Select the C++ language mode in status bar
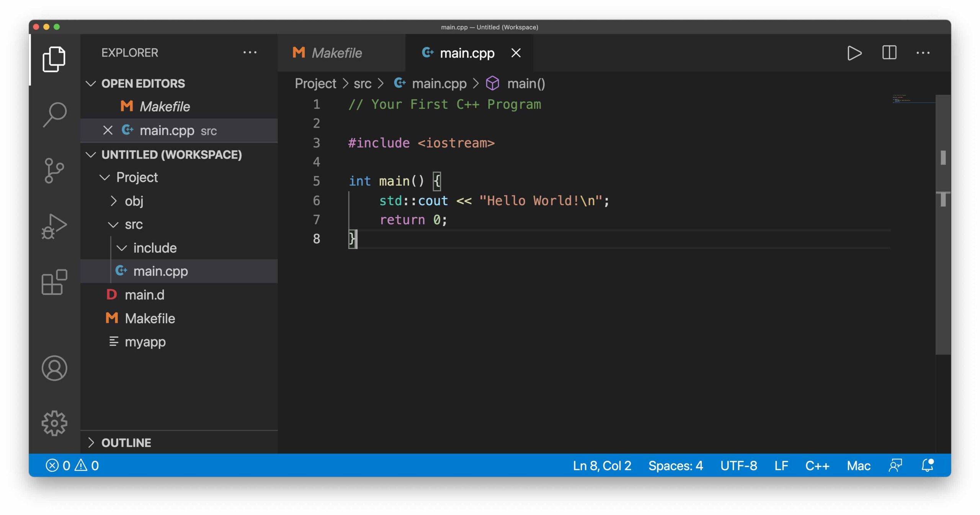The image size is (980, 515). 817,466
